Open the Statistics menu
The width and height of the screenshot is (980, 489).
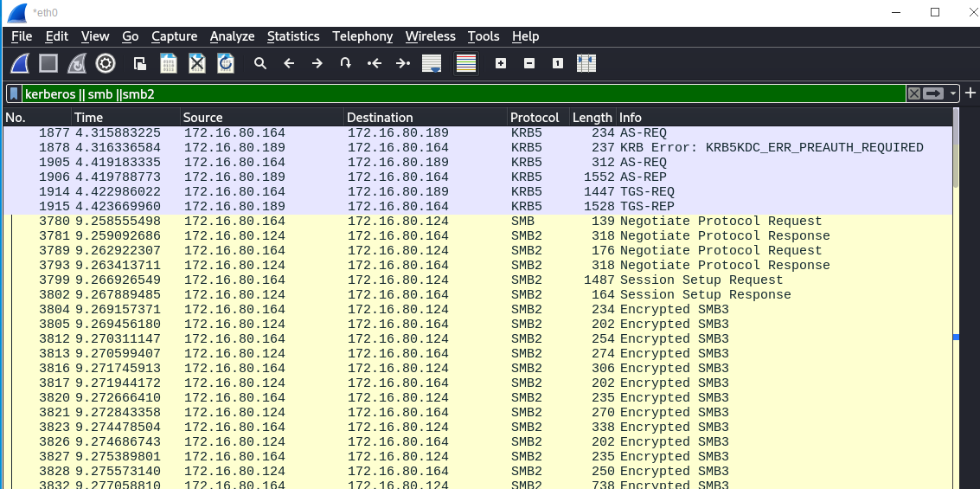tap(292, 36)
